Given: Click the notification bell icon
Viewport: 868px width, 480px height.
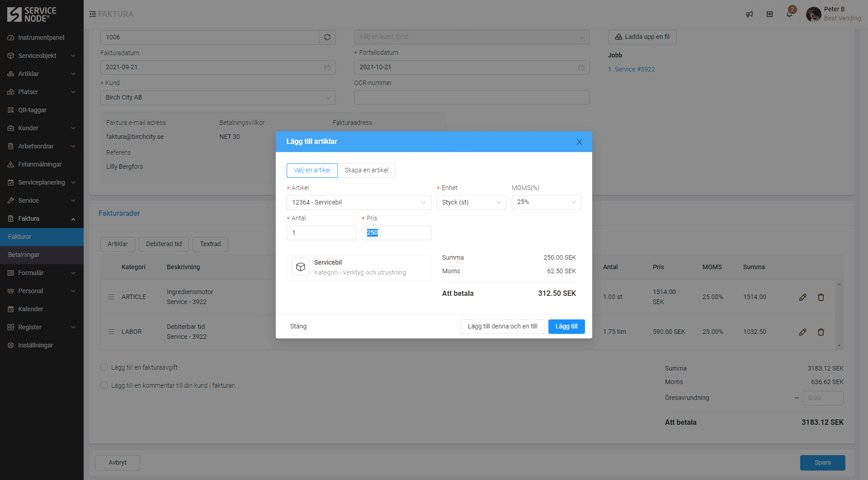Looking at the screenshot, I should coord(789,14).
